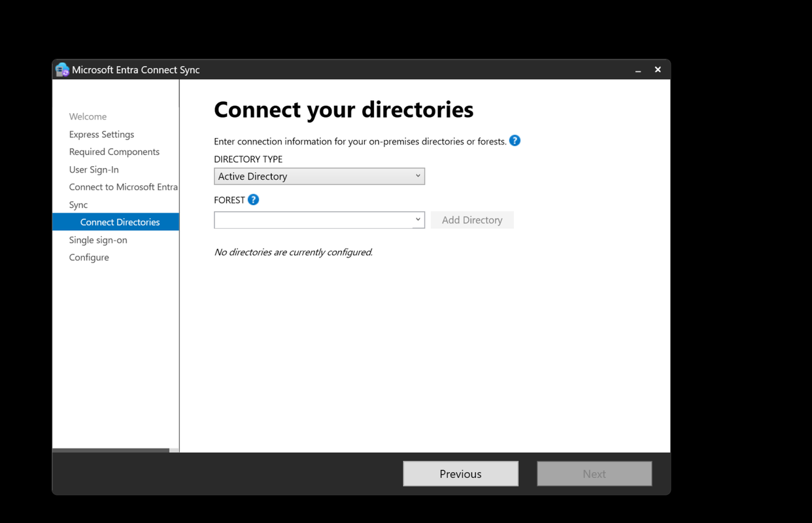Go back with the Previous button
This screenshot has height=523, width=812.
pos(461,474)
